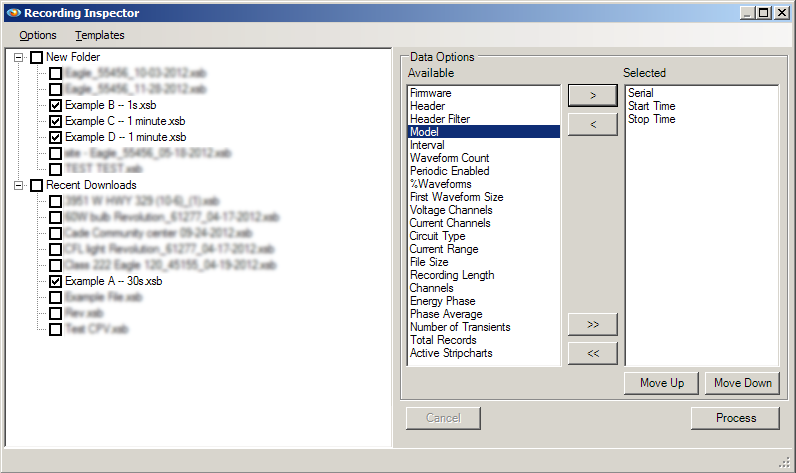The image size is (796, 473).
Task: Collapse the New Folder tree node
Action: 18,57
